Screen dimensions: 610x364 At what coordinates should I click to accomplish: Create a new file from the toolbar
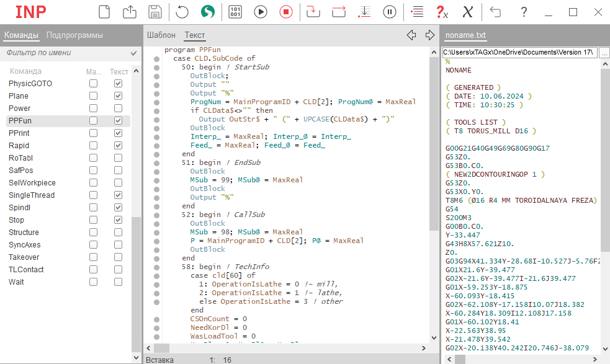(104, 12)
